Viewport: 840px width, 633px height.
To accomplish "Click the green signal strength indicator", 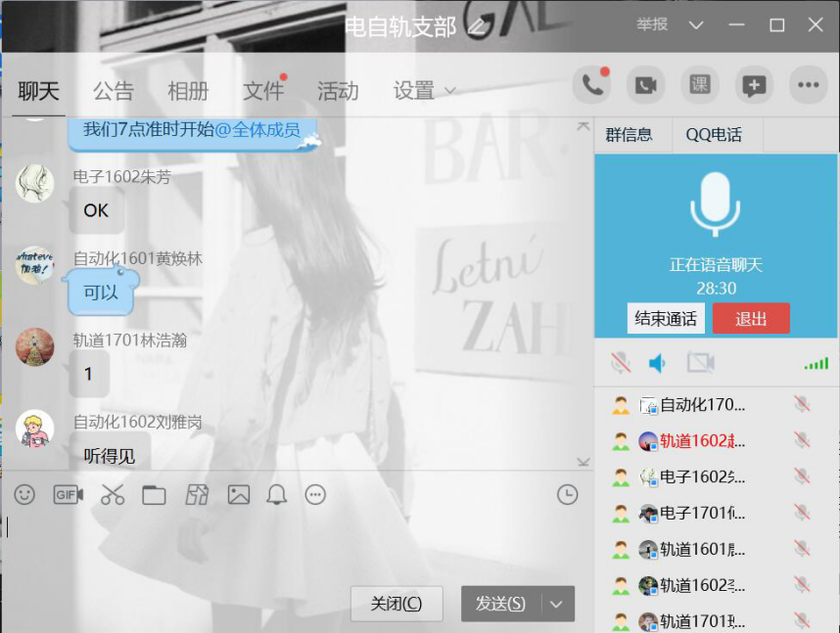I will tap(816, 363).
